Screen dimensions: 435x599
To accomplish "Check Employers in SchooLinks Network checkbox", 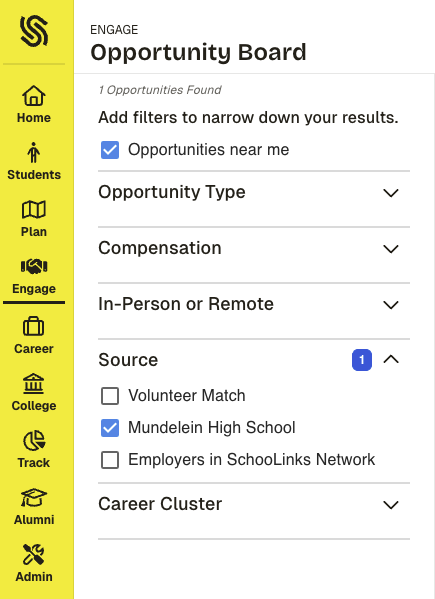I will pyautogui.click(x=110, y=460).
